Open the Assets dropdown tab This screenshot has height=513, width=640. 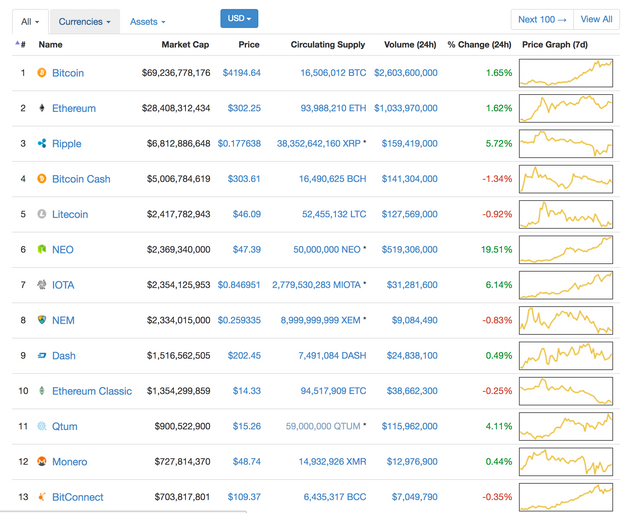(x=147, y=22)
